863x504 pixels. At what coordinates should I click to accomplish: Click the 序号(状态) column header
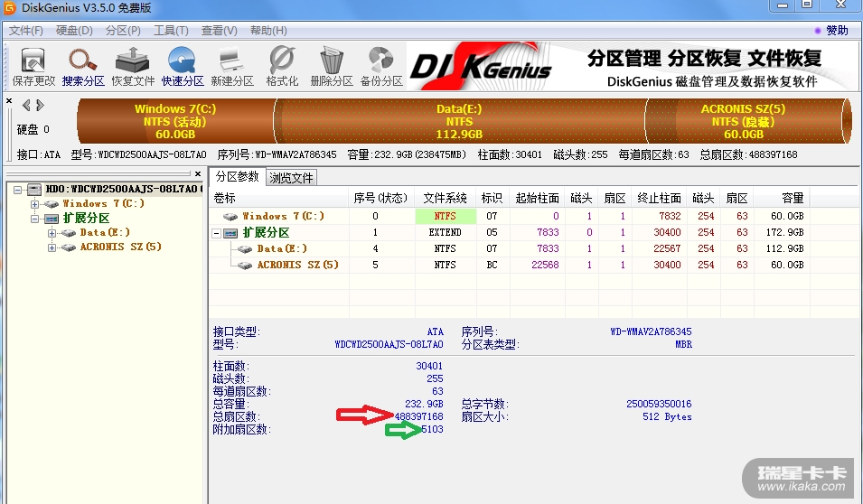[x=381, y=198]
